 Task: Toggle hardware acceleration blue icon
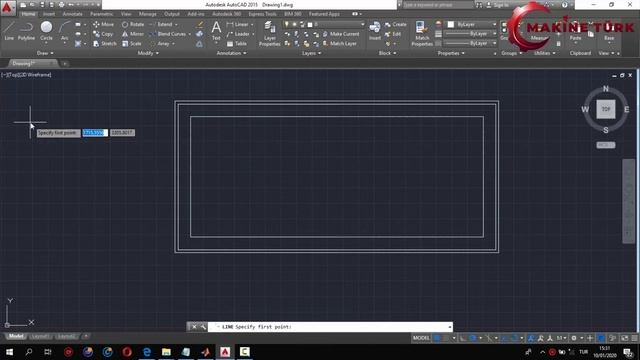click(601, 338)
